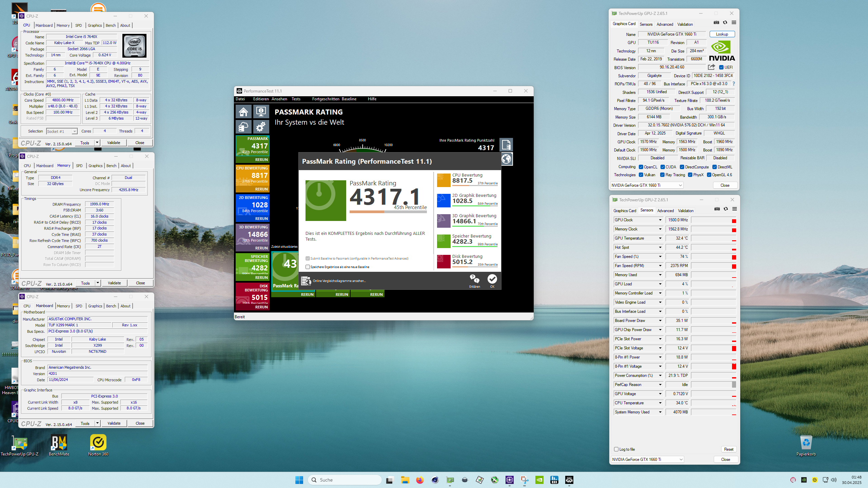This screenshot has height=488, width=868.
Task: Click the Disk Bewertung red icon
Action: pos(443,261)
